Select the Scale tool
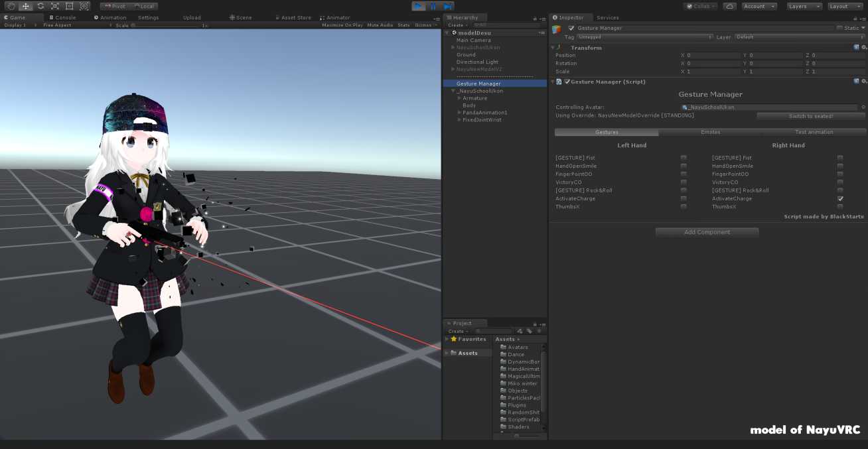This screenshot has width=868, height=449. point(54,5)
